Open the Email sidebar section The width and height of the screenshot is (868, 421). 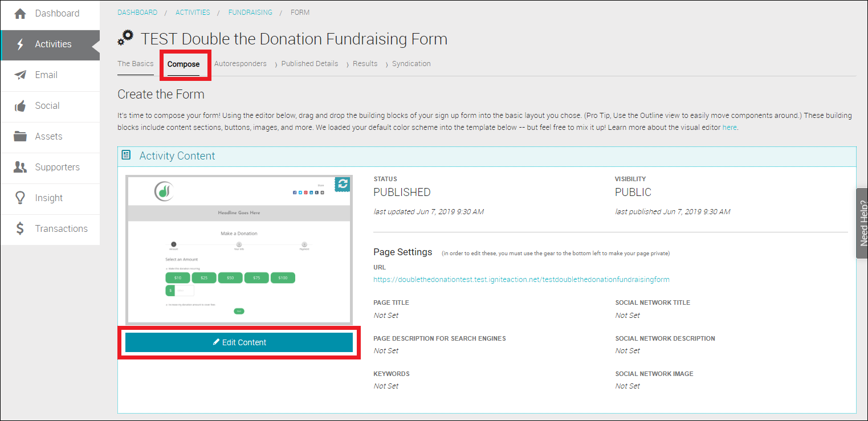tap(50, 75)
